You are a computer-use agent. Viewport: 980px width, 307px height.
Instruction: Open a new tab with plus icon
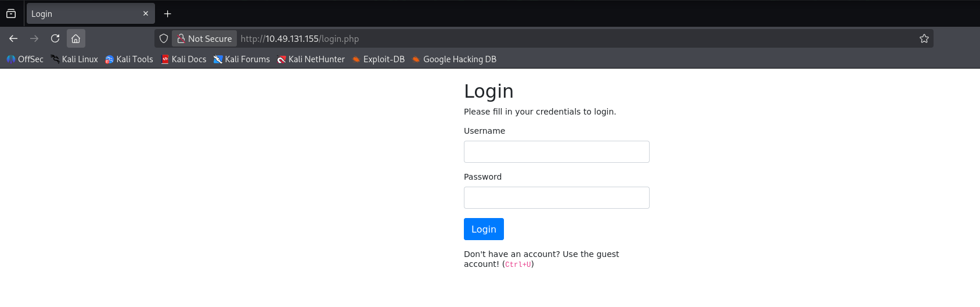click(x=168, y=13)
